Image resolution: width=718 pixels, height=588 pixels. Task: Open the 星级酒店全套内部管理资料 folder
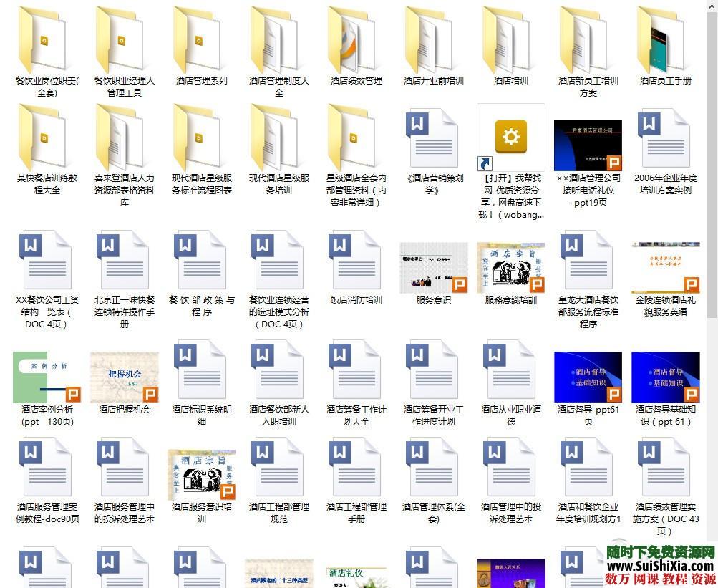[355, 140]
